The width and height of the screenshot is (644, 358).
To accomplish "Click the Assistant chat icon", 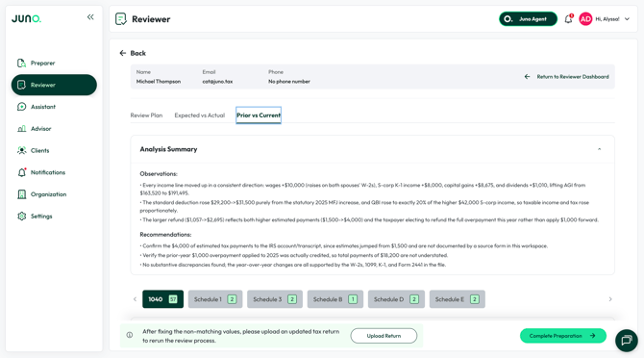I will tap(21, 107).
